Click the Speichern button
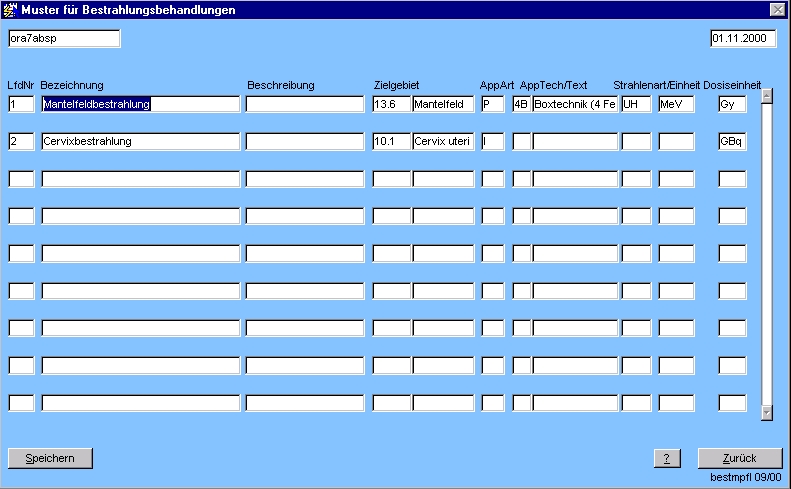 (50, 458)
